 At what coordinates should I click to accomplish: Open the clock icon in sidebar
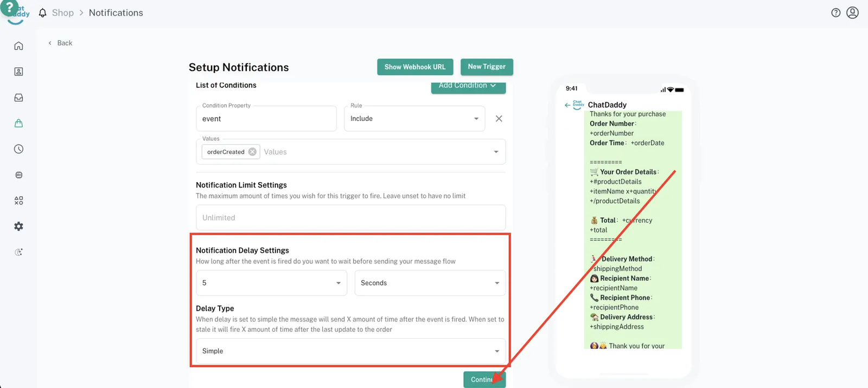18,149
